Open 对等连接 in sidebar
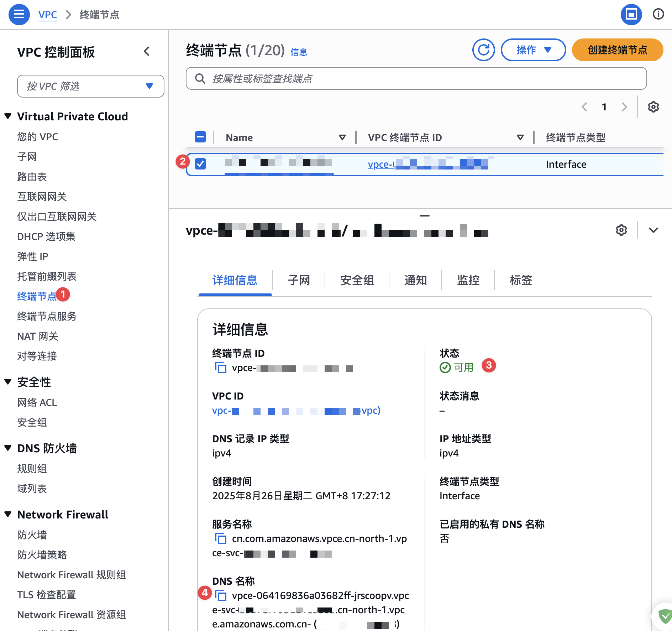Viewport: 672px width, 631px height. [x=37, y=356]
